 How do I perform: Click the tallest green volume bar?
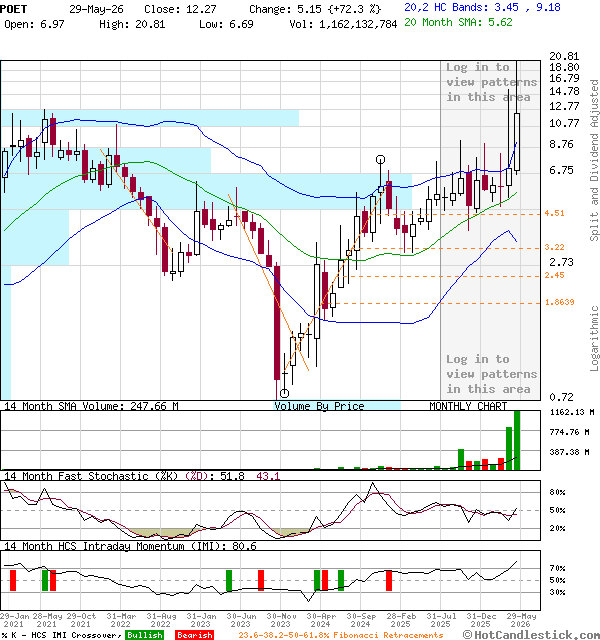[x=517, y=440]
